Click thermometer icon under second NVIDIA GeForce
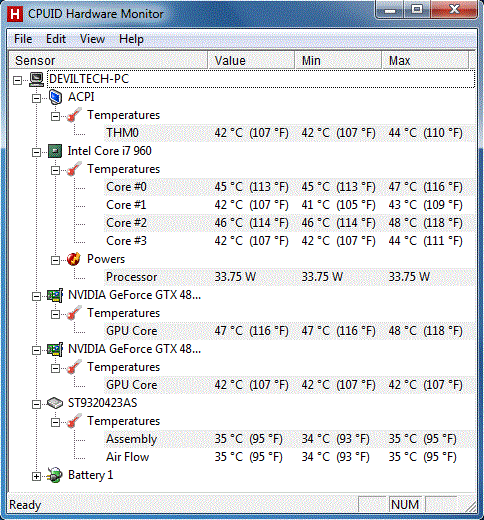Image resolution: width=484 pixels, height=520 pixels. point(74,367)
